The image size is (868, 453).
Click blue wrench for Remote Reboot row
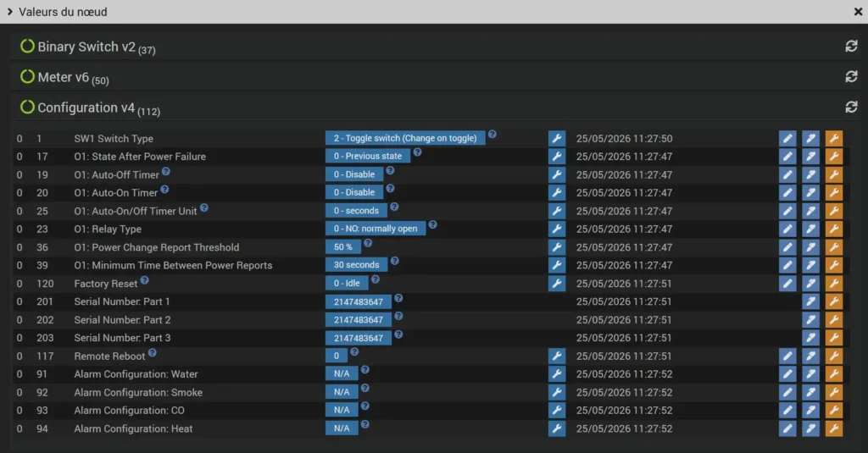(x=557, y=356)
